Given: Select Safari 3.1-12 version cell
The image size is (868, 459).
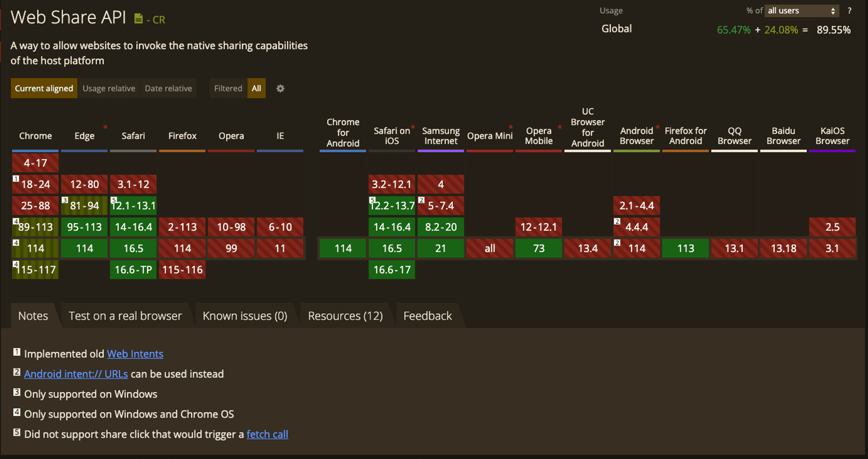Looking at the screenshot, I should pyautogui.click(x=133, y=184).
